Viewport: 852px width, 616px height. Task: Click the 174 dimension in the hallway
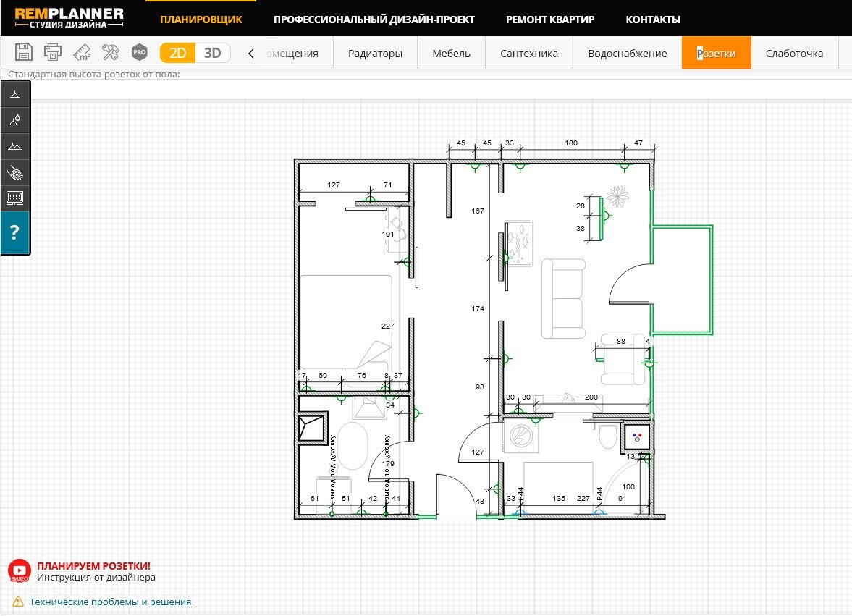(478, 308)
